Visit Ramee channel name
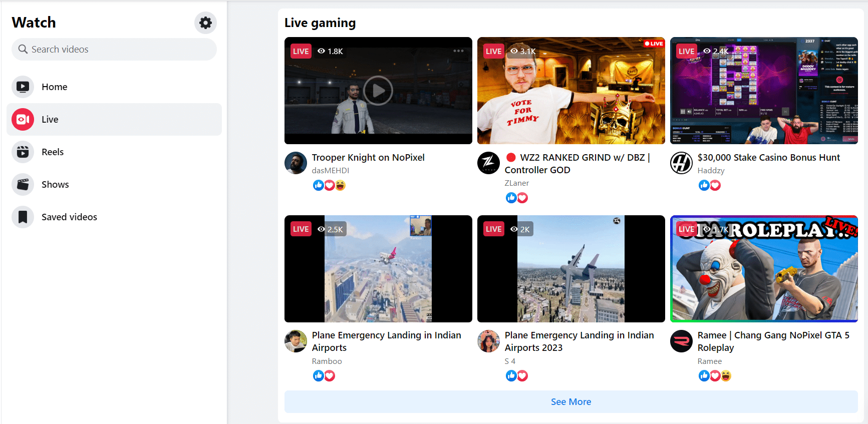The height and width of the screenshot is (424, 868). (710, 361)
